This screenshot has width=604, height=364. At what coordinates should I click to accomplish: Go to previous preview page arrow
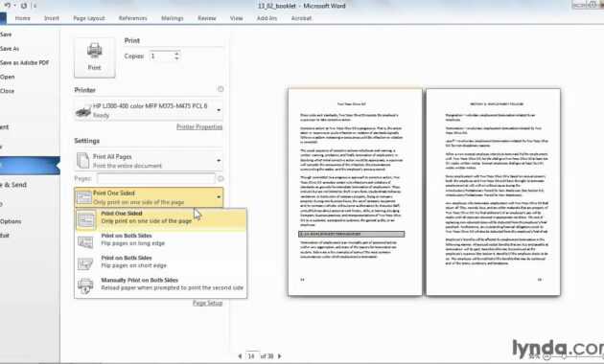[x=240, y=356]
